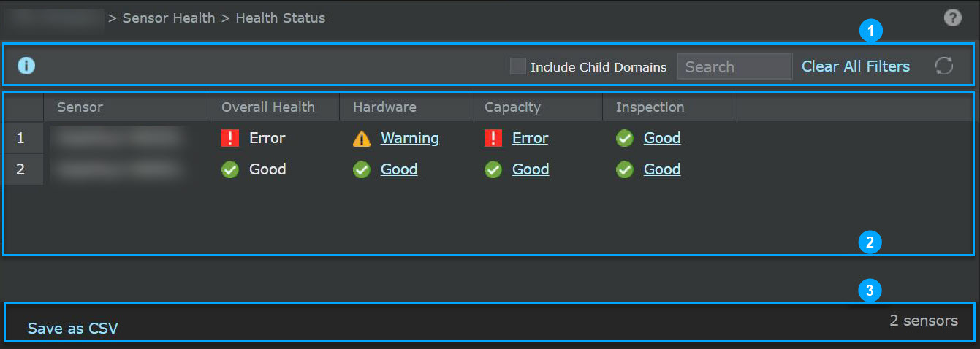Open the Capacity Error link for sensor 1
Screen dimensions: 980x349
pos(530,138)
